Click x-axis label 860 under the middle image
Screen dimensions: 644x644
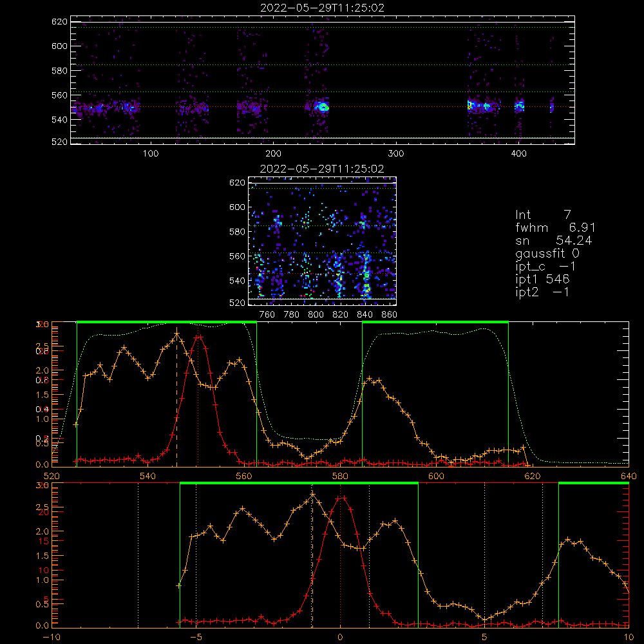click(x=390, y=315)
